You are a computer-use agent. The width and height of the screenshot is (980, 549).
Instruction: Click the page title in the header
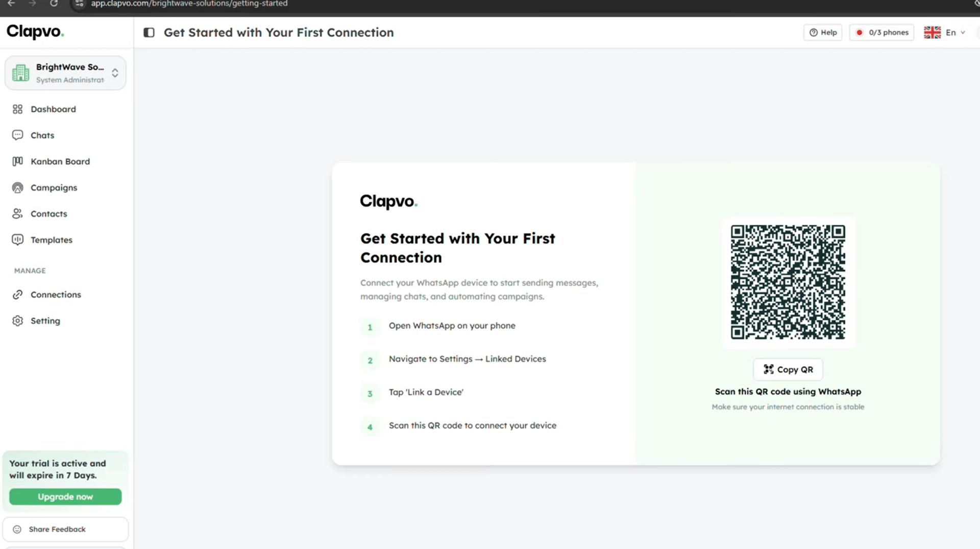coord(279,33)
